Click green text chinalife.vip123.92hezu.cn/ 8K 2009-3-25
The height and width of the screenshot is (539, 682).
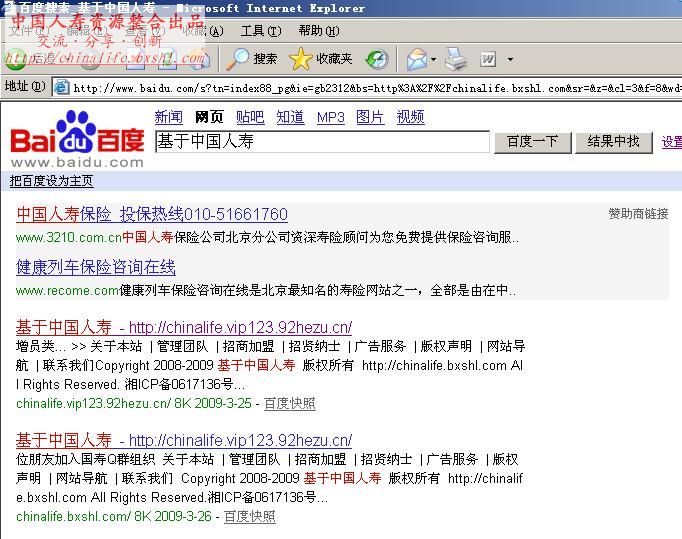click(134, 403)
